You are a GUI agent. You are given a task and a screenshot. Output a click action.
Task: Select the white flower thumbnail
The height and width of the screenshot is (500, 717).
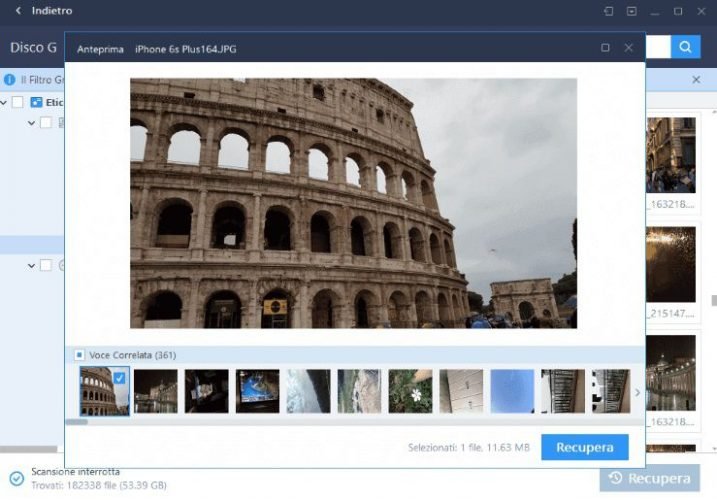click(409, 391)
